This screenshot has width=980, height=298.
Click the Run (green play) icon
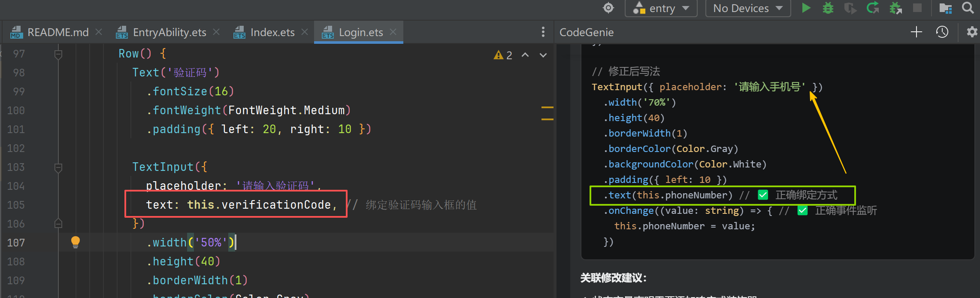pos(806,8)
